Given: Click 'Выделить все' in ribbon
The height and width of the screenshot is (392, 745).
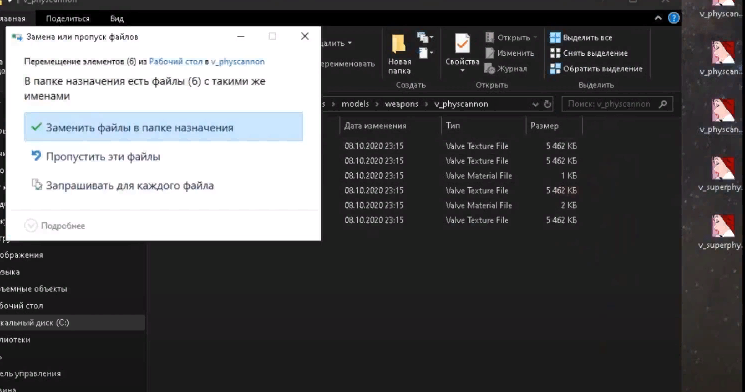Looking at the screenshot, I should point(581,38).
